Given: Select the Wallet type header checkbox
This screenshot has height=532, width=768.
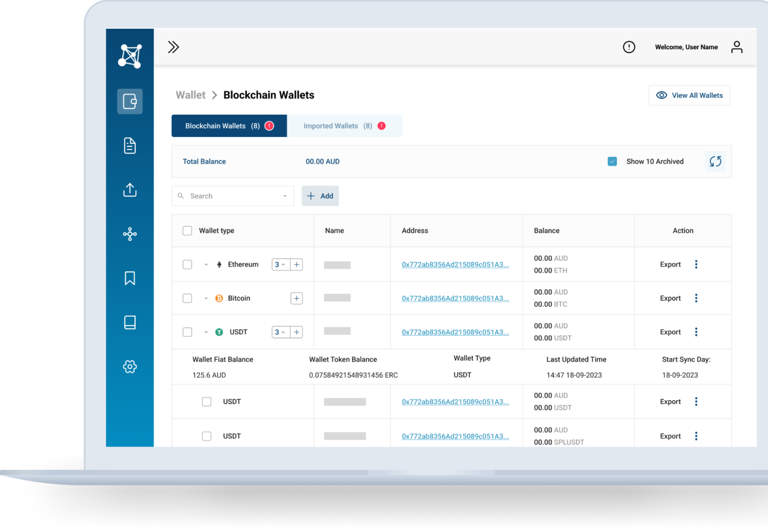Looking at the screenshot, I should point(187,231).
